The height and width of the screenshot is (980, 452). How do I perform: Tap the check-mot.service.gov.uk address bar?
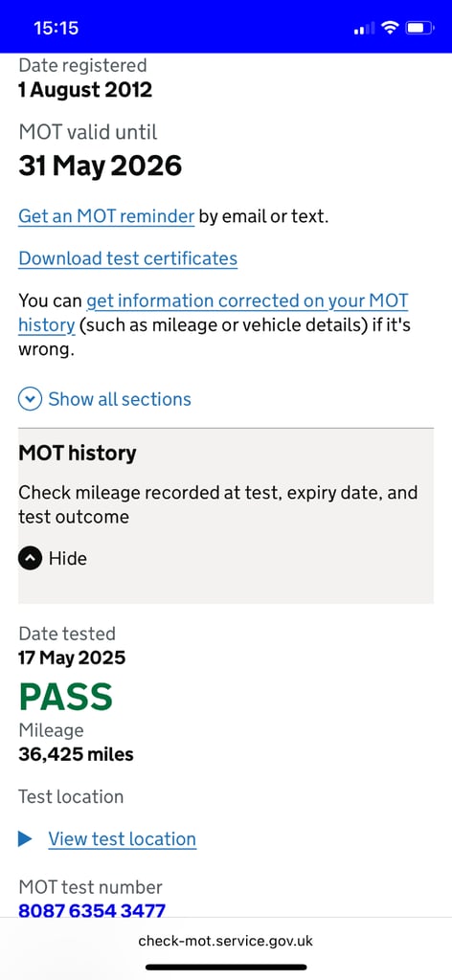(226, 941)
